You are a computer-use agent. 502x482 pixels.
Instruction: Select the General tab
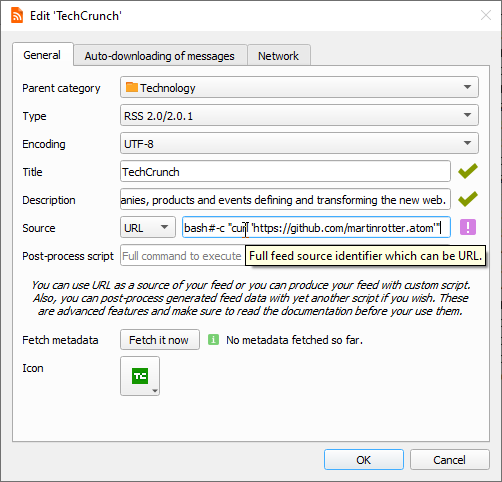point(43,54)
